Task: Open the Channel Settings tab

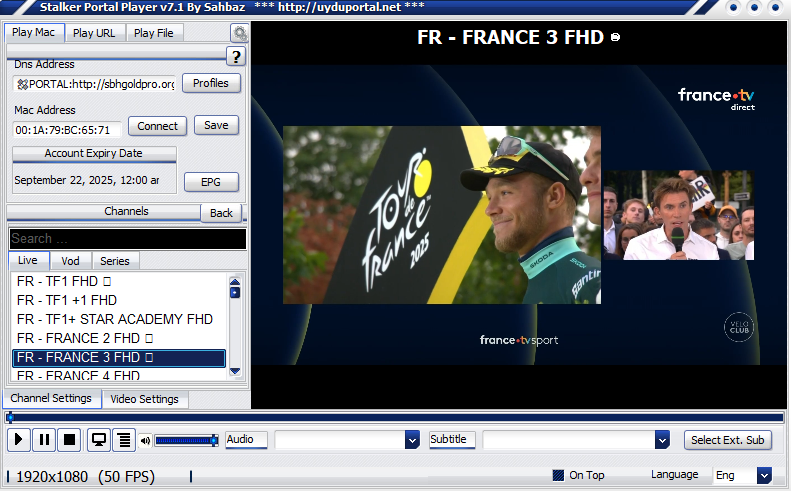Action: coord(51,398)
